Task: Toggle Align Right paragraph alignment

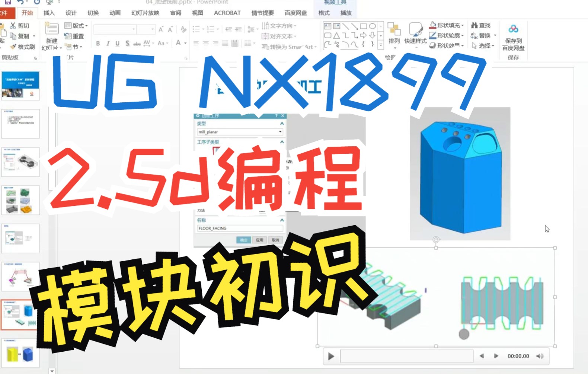Action: pos(215,44)
